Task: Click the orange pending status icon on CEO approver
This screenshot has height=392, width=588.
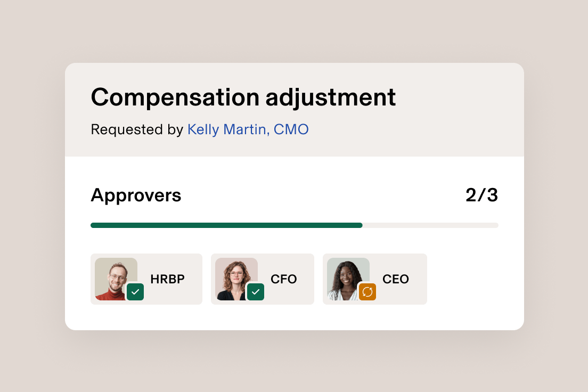Action: [x=367, y=292]
